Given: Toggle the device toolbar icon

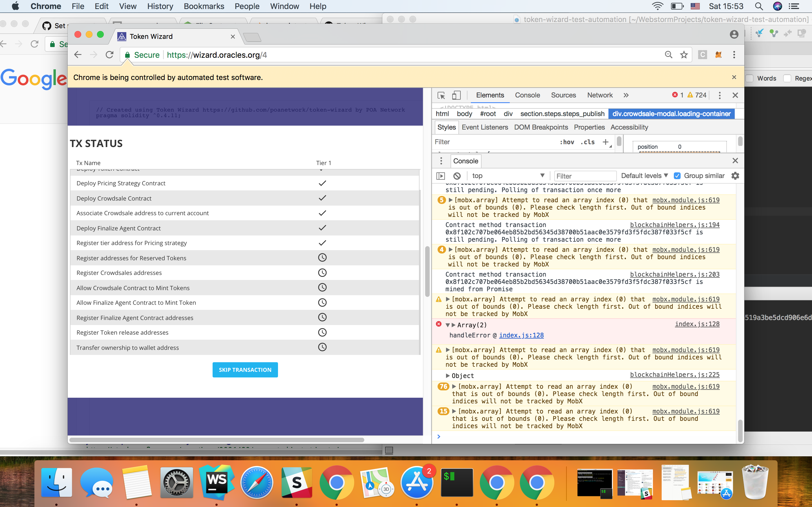Looking at the screenshot, I should pyautogui.click(x=456, y=95).
